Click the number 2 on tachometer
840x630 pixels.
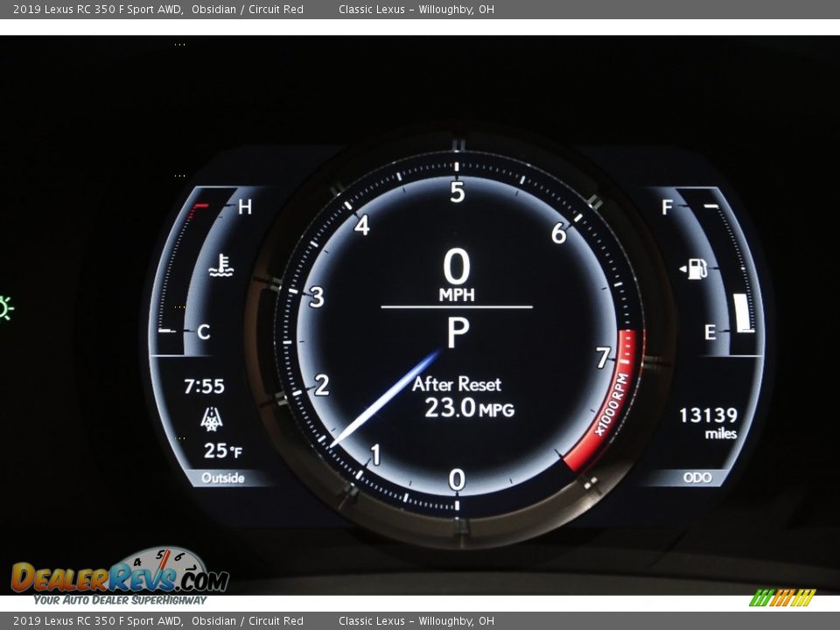(x=321, y=385)
